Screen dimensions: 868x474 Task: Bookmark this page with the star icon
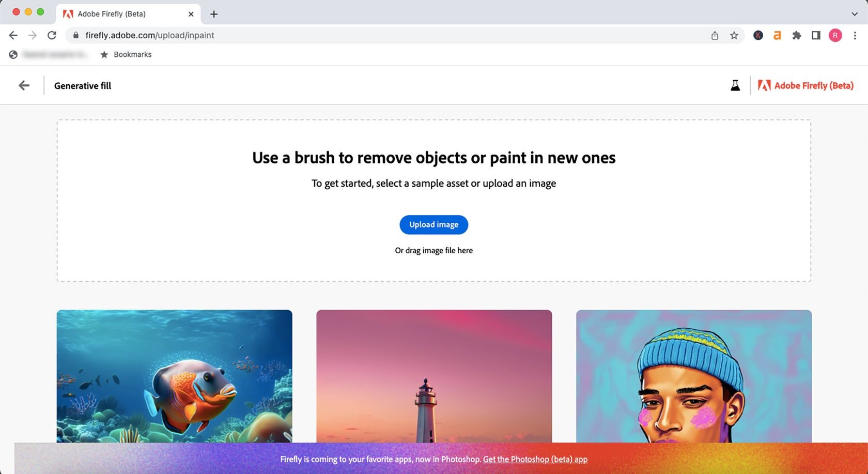click(x=734, y=35)
